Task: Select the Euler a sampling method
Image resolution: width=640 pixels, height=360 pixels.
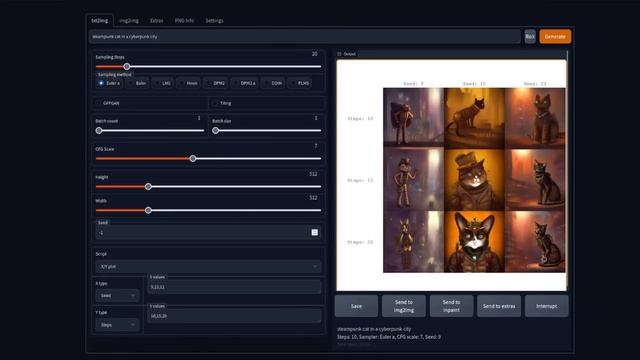Action: click(109, 83)
